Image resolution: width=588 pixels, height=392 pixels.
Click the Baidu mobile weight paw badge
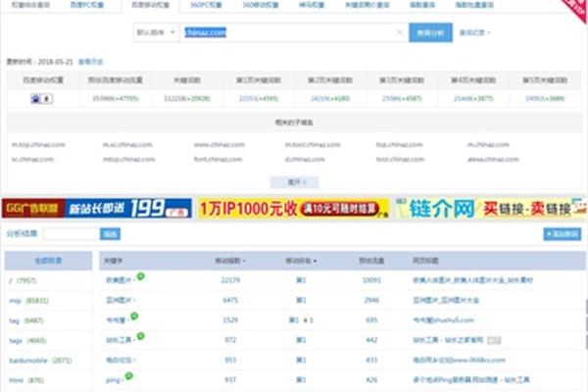coord(41,99)
